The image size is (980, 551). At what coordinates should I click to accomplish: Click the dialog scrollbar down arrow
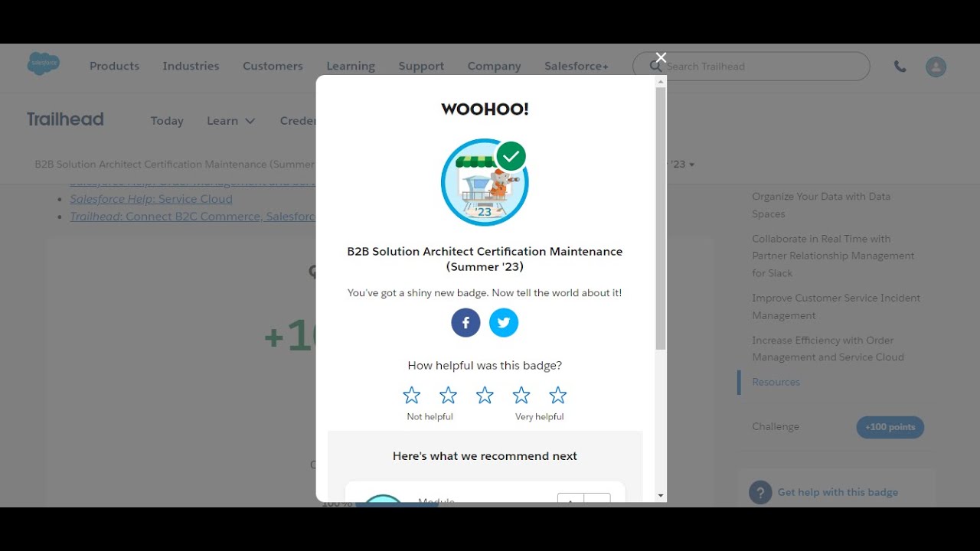(x=661, y=496)
